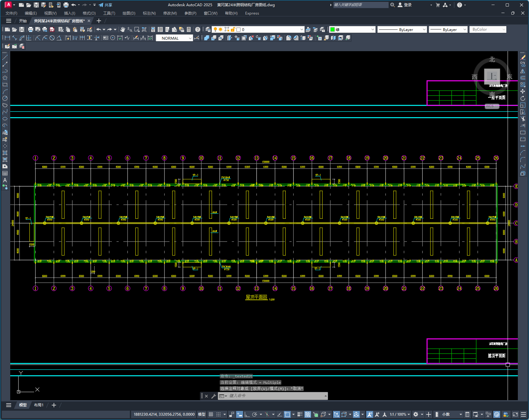Expand the NORMAL dimension style dropdown
529x420 pixels.
(190, 38)
